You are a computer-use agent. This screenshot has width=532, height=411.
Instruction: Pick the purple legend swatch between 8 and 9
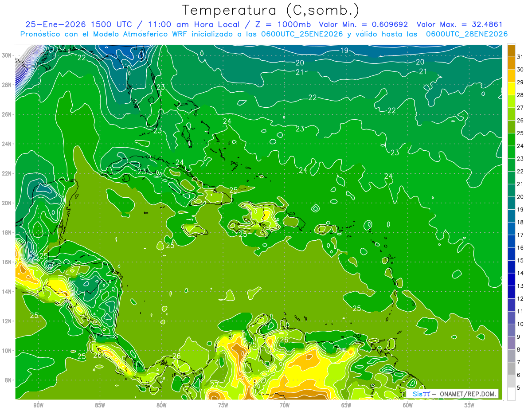click(511, 343)
